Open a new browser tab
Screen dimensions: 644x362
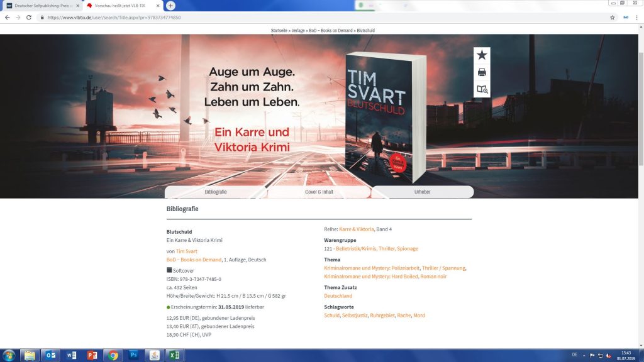tap(170, 6)
